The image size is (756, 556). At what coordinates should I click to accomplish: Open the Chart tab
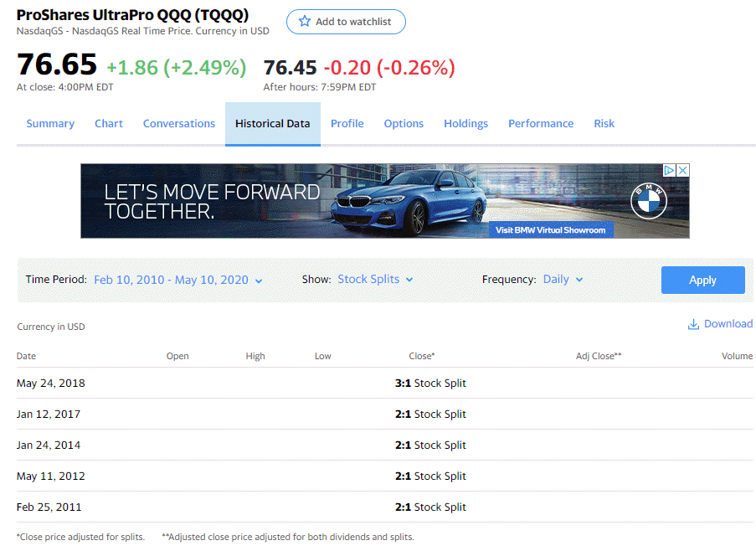click(x=109, y=123)
